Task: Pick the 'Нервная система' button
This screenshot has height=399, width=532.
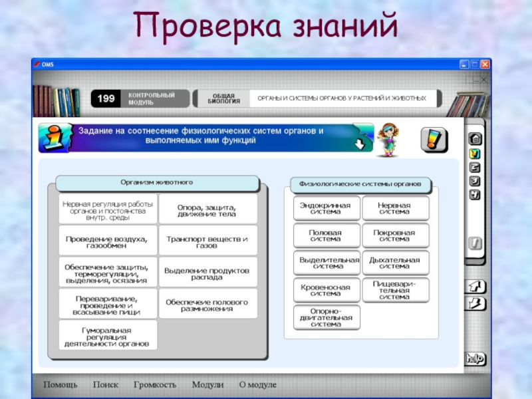Action: [396, 208]
